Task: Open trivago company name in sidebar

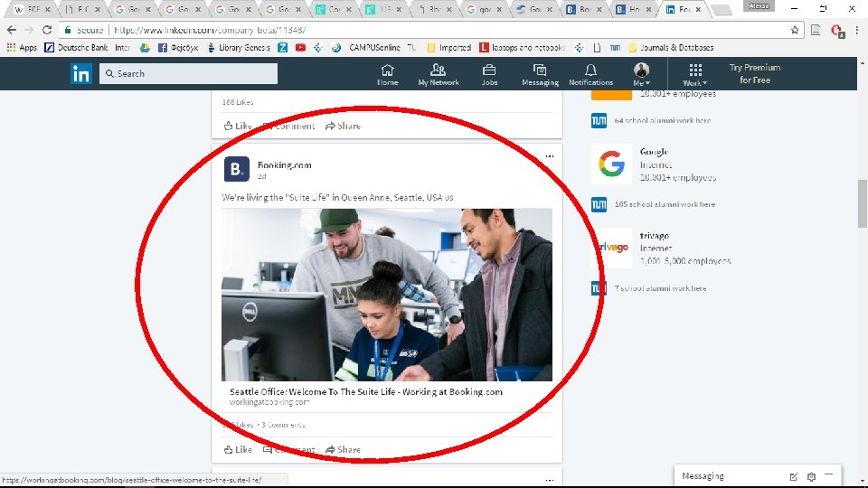Action: pyautogui.click(x=655, y=236)
